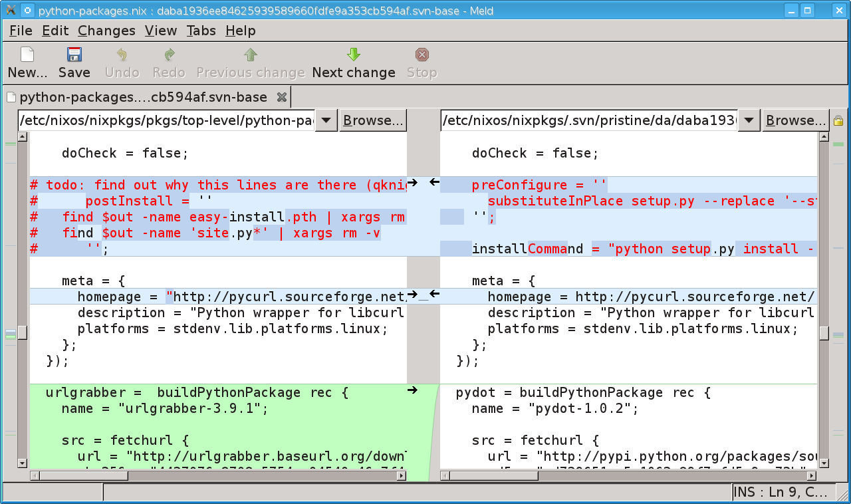Toggle the read-only lock icon
This screenshot has height=504, width=851.
click(x=838, y=120)
